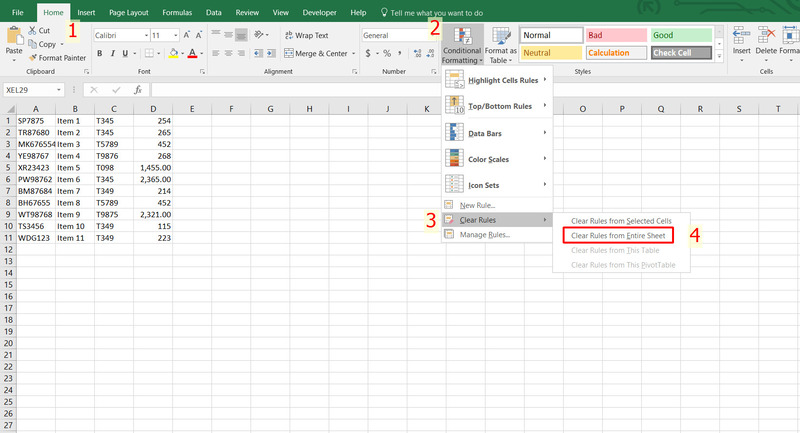Image resolution: width=800 pixels, height=433 pixels.
Task: Click the Format Painter brush icon
Action: pos(33,58)
